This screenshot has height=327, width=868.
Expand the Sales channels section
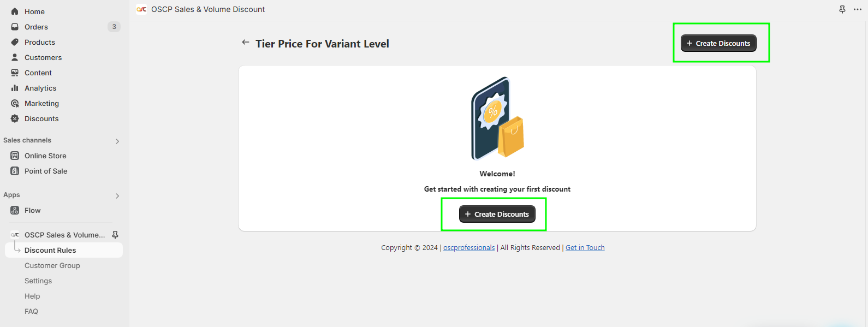tap(117, 141)
